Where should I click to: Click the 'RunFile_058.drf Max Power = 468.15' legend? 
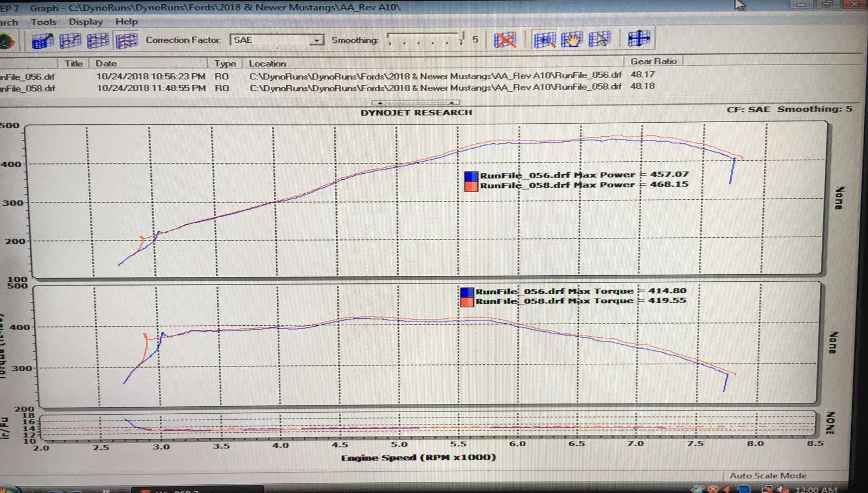tap(584, 185)
